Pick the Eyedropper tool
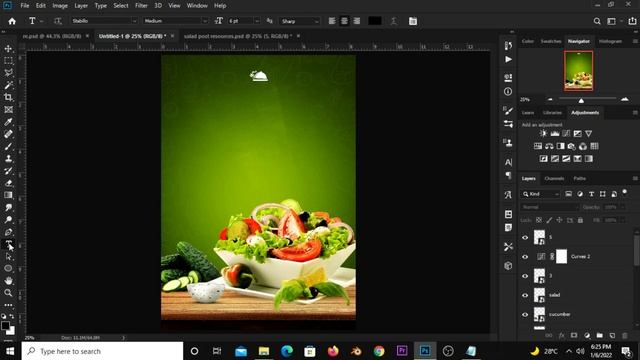Viewport: 640px width, 360px height. pos(8,122)
